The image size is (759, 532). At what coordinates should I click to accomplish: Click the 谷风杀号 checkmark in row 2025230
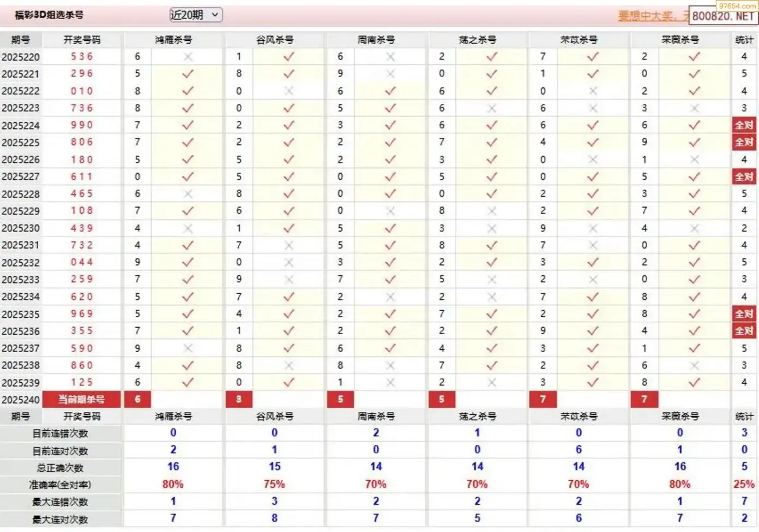289,228
